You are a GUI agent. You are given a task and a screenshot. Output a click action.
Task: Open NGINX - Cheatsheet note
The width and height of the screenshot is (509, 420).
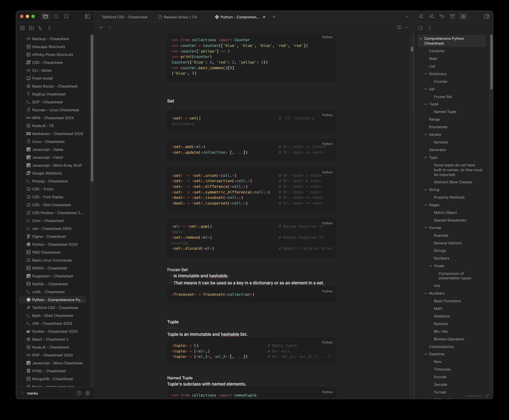[53, 268]
